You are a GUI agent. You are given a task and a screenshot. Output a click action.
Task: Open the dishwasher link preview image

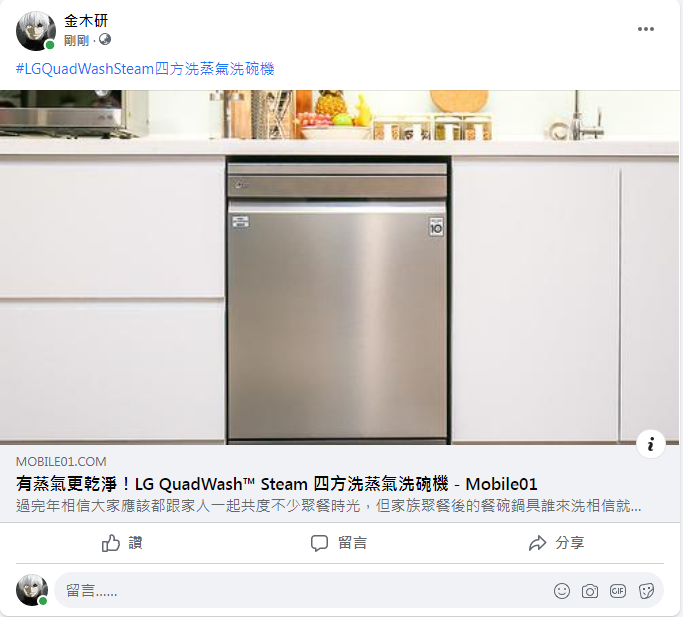tap(339, 267)
